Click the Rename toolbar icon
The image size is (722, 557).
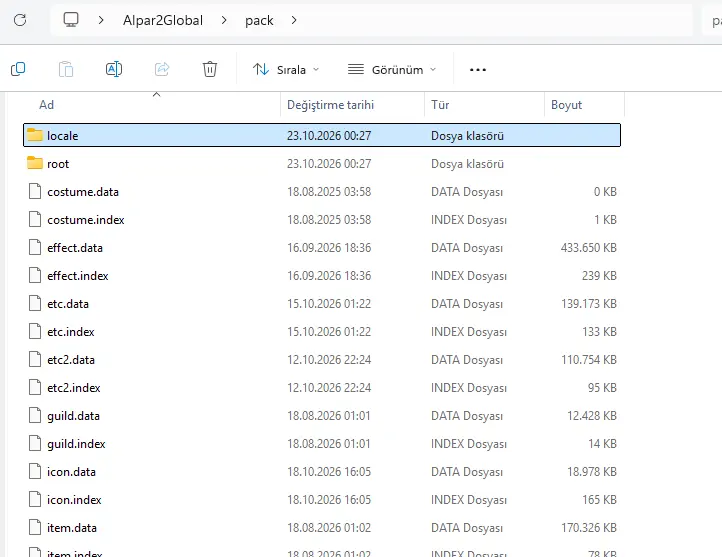click(x=114, y=69)
